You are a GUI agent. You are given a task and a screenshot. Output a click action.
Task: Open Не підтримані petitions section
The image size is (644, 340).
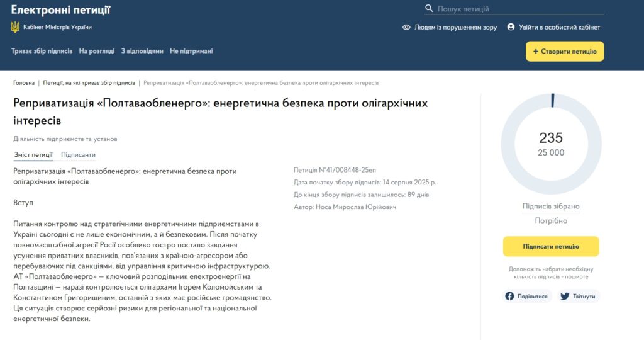click(191, 51)
